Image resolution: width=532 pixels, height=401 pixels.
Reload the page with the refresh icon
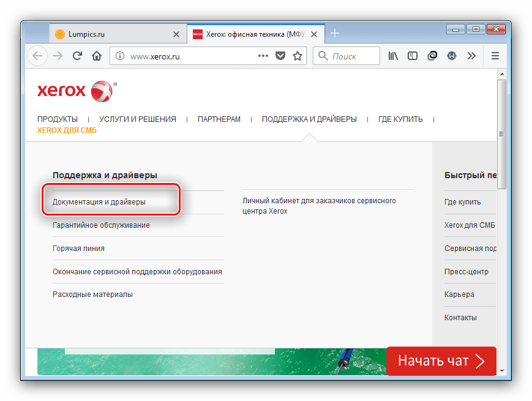[x=77, y=56]
